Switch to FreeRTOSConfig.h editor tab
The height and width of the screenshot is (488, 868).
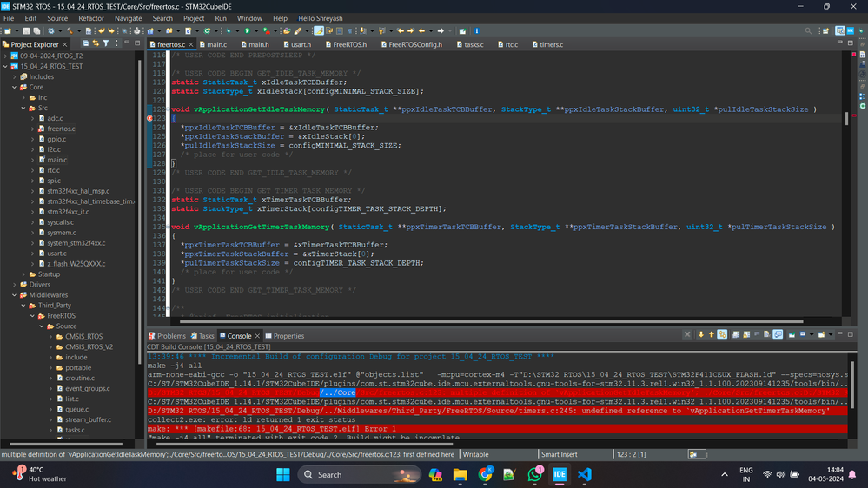pyautogui.click(x=414, y=44)
